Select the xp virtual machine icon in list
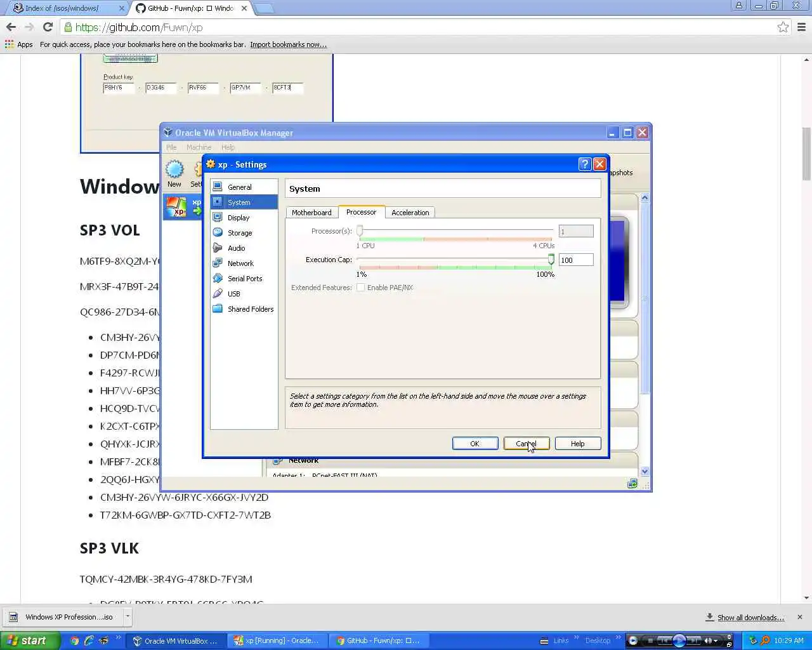Screen dimensions: 812x650 (176, 207)
